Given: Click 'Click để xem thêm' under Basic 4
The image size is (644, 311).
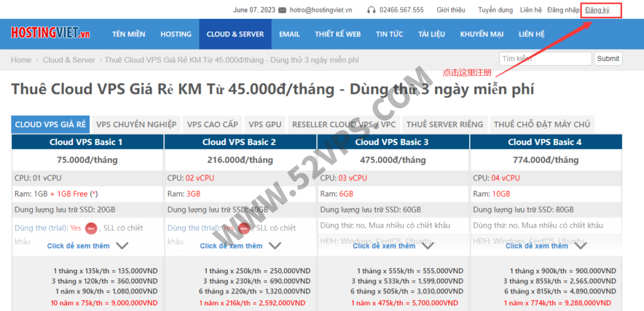Looking at the screenshot, I should tap(537, 246).
